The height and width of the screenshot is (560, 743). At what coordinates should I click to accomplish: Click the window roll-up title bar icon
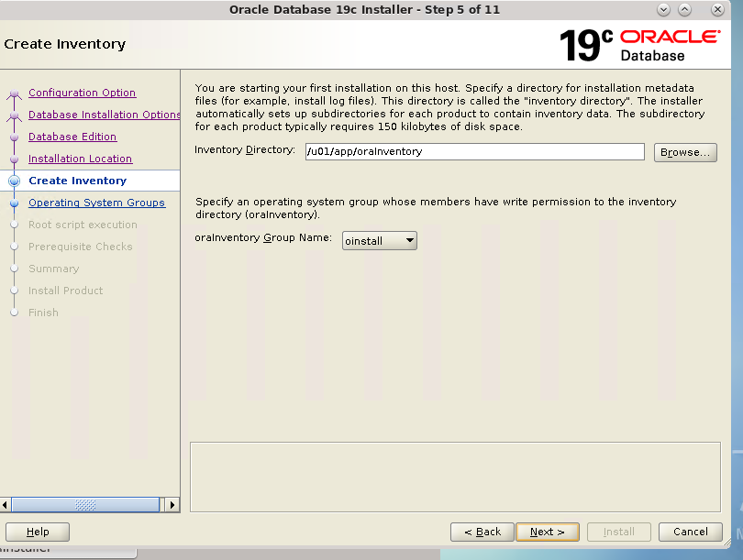click(x=684, y=9)
